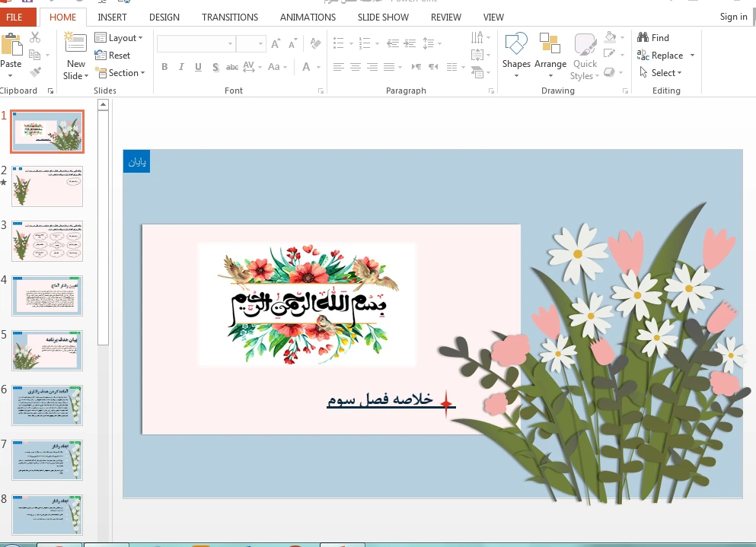Open the Select dropdown in Editing
The width and height of the screenshot is (756, 547).
(659, 73)
